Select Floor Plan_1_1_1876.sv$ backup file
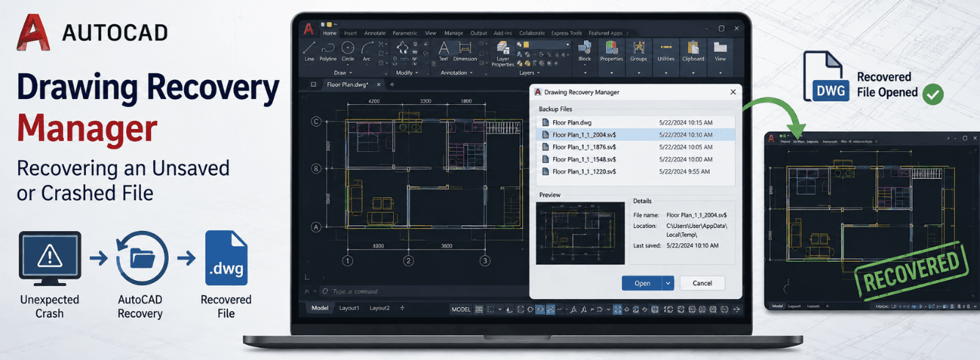 click(x=635, y=147)
